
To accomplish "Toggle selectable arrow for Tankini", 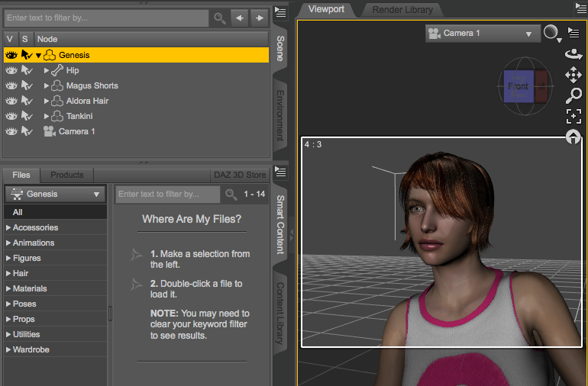I will 27,116.
